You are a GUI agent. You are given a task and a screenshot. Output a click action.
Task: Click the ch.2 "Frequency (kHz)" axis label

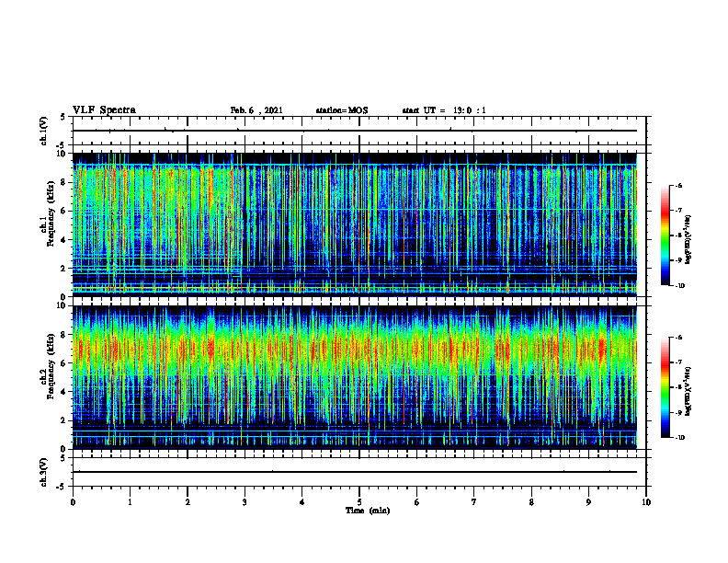click(x=51, y=365)
